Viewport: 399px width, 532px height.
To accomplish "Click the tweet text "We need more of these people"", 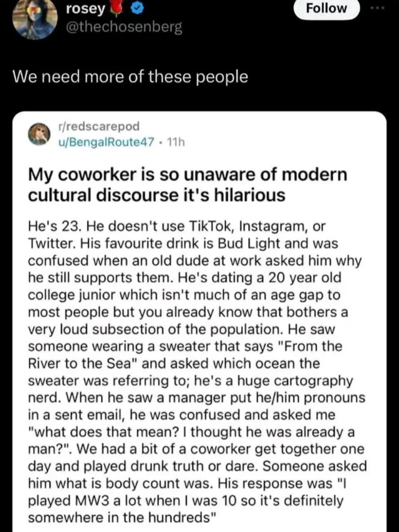I will (x=130, y=77).
